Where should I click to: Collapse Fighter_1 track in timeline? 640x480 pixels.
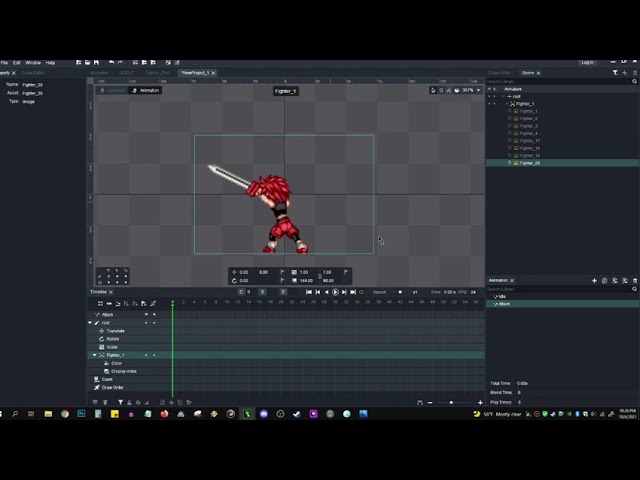pyautogui.click(x=95, y=355)
